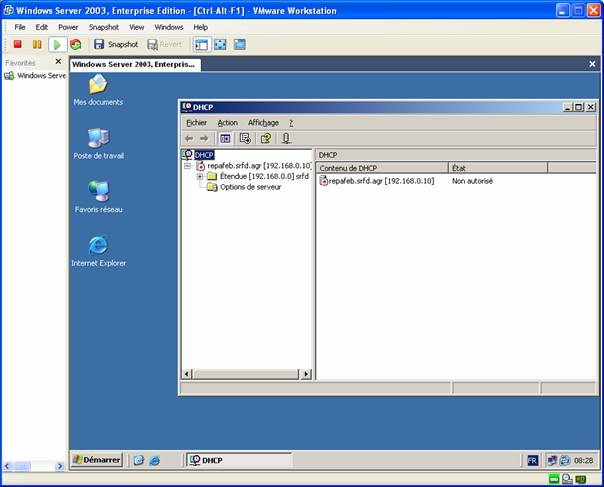The height and width of the screenshot is (487, 604).
Task: Click the VMware suspend pause icon
Action: click(x=37, y=44)
